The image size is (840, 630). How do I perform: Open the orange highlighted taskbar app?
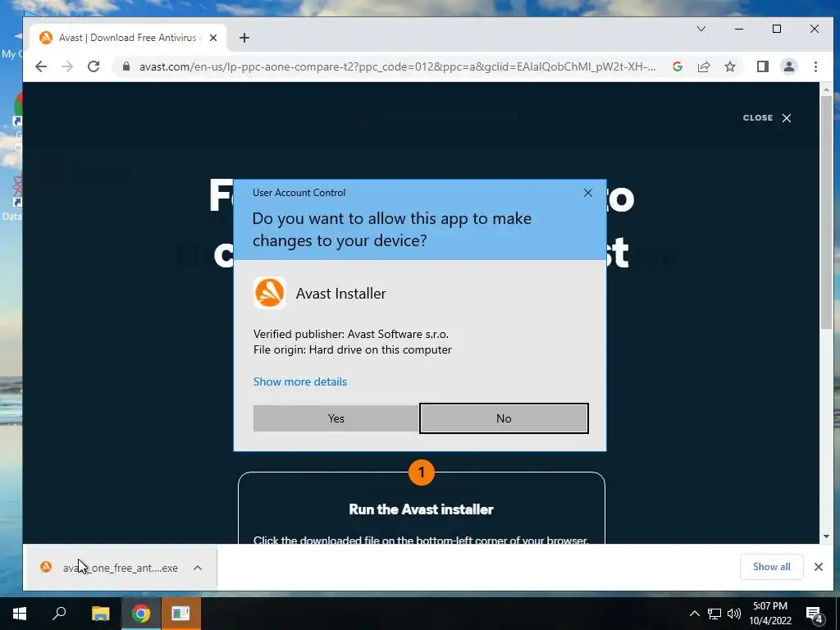click(180, 614)
